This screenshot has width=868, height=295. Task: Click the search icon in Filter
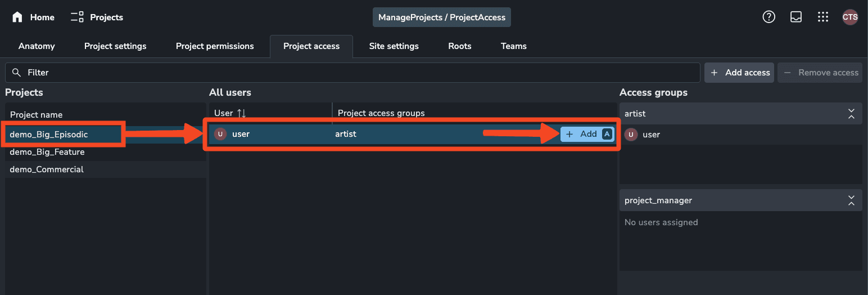(x=16, y=73)
